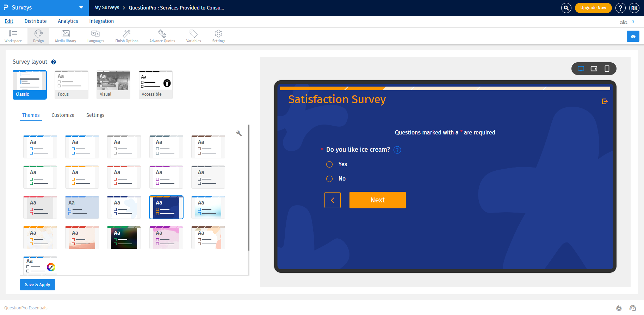Select the Design palette icon
The width and height of the screenshot is (644, 315).
point(38,36)
